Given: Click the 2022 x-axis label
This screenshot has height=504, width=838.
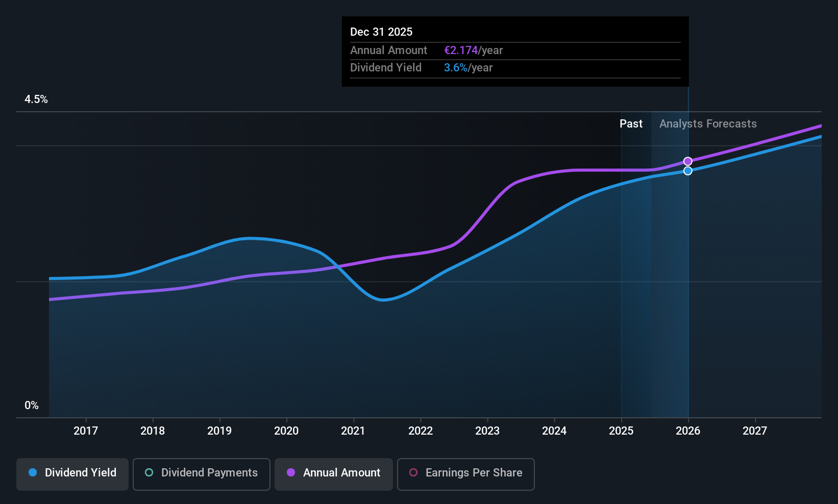Looking at the screenshot, I should pyautogui.click(x=421, y=431).
